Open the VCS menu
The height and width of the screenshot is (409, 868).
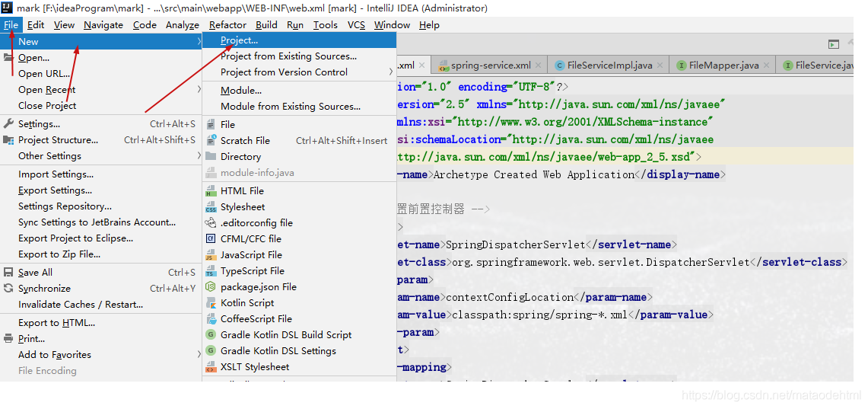pyautogui.click(x=356, y=25)
